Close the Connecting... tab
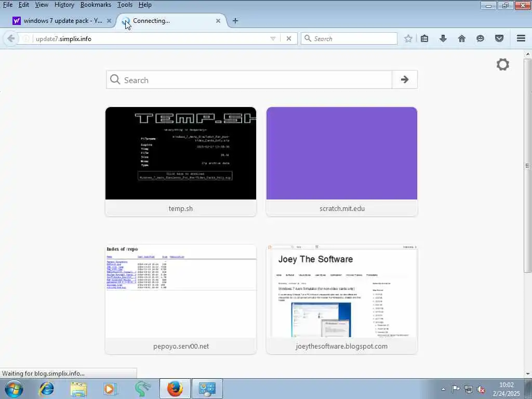The width and height of the screenshot is (532, 399). pyautogui.click(x=218, y=21)
